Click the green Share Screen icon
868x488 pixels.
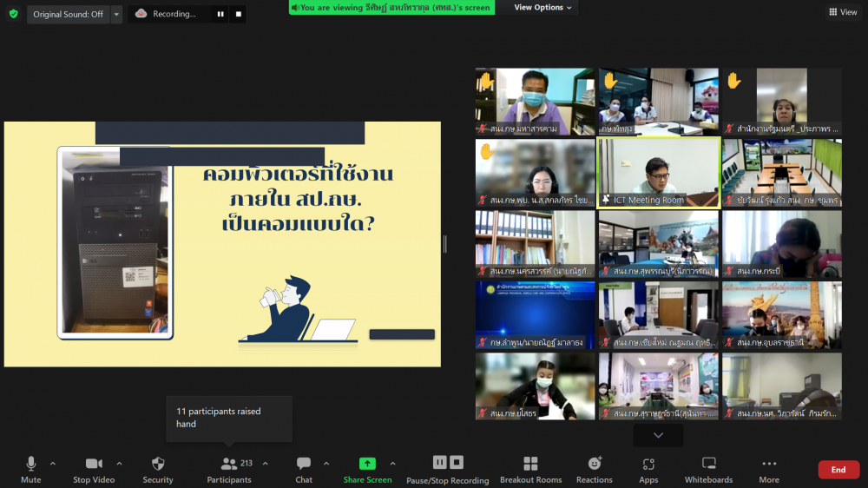(367, 464)
